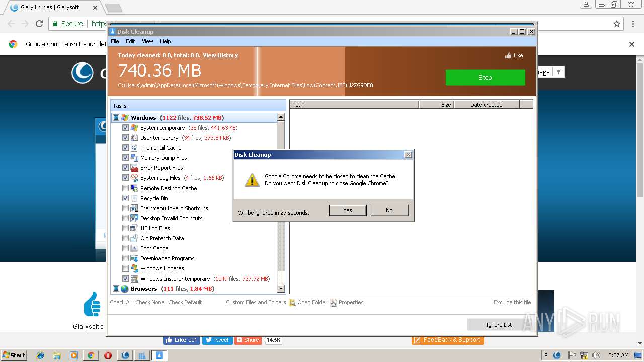Click Check None link
The width and height of the screenshot is (644, 362).
pos(150,302)
